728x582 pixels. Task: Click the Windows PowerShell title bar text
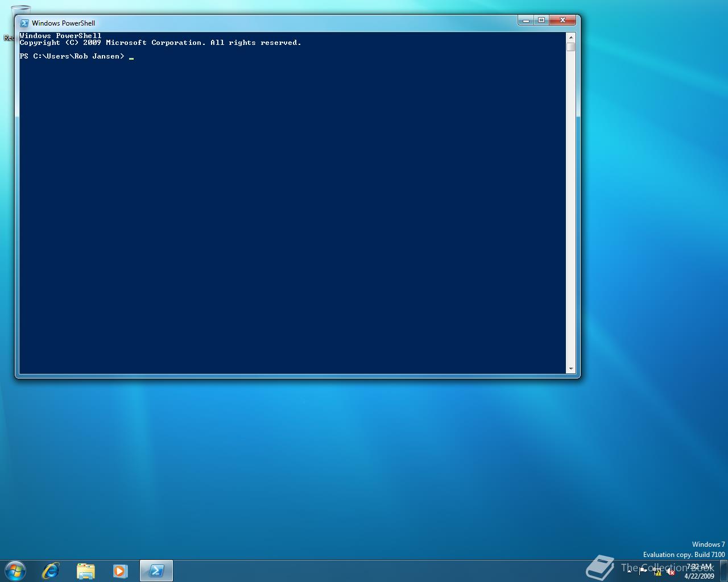[x=63, y=23]
